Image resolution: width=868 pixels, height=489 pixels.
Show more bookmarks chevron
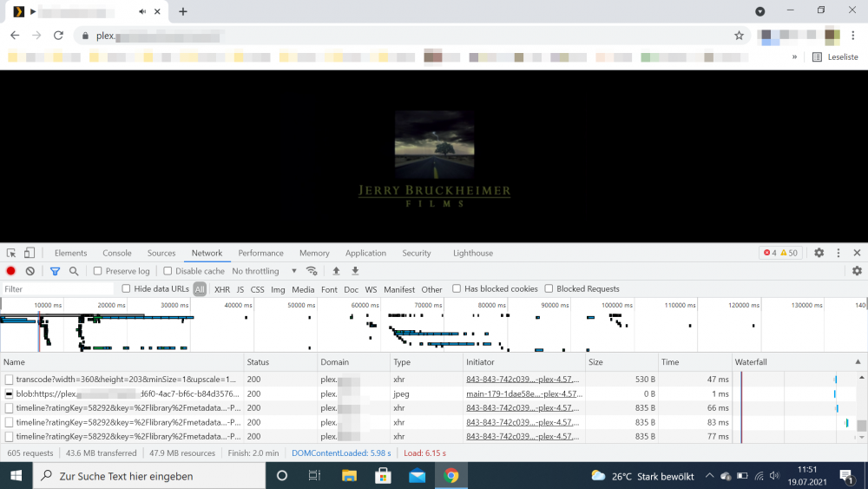[x=794, y=57]
